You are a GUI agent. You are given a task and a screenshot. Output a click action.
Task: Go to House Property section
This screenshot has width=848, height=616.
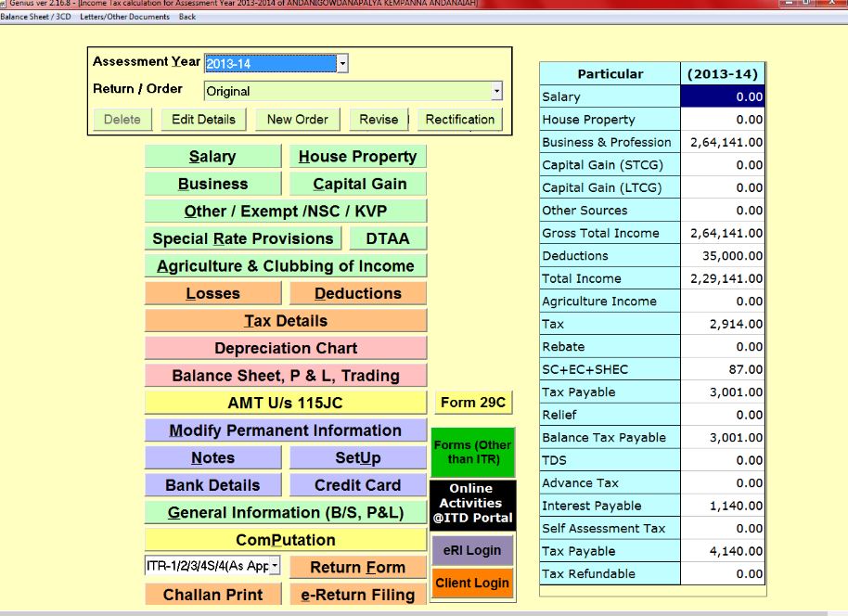tap(357, 157)
